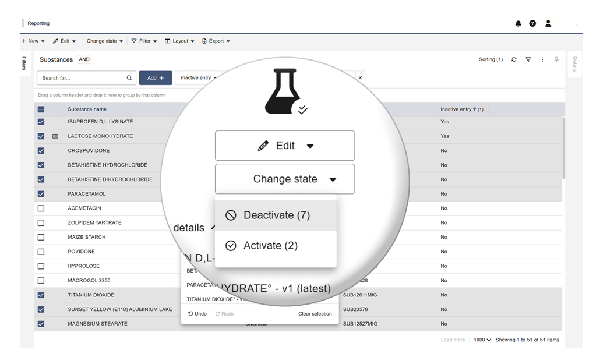Click the Add + button
Viewport: 607px width, 364px height.
click(x=155, y=78)
